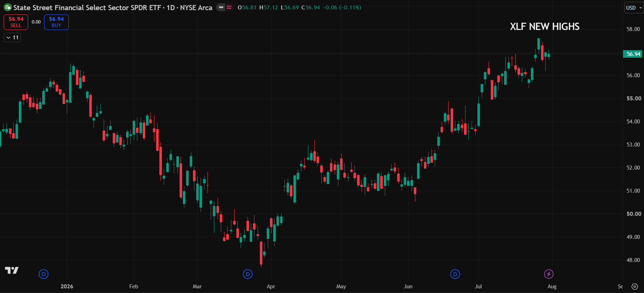The width and height of the screenshot is (644, 293).
Task: Click the Jul time axis label
Action: [478, 287]
